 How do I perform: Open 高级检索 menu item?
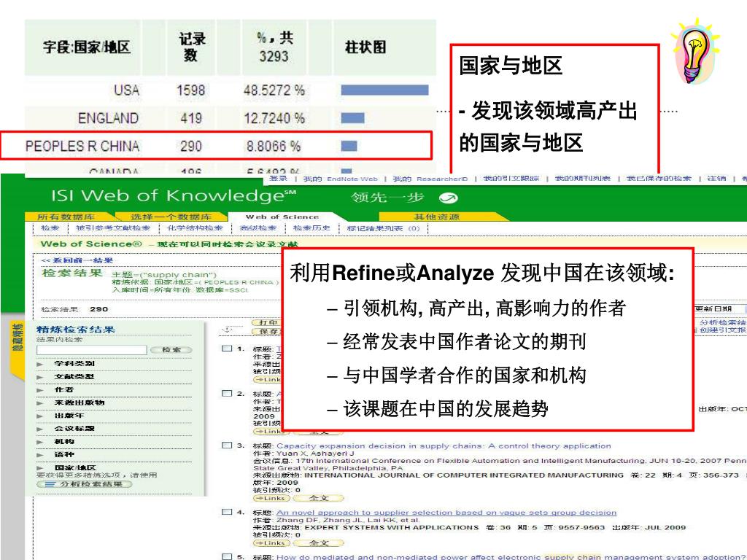click(x=258, y=228)
